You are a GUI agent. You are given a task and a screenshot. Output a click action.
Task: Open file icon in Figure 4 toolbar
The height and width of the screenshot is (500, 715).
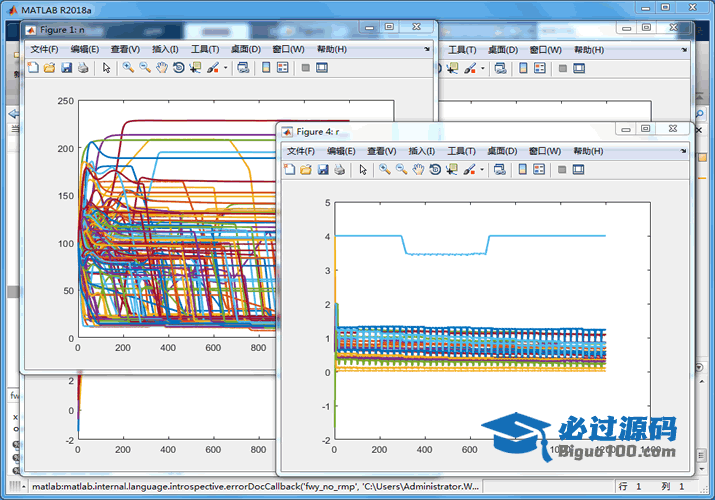click(306, 170)
